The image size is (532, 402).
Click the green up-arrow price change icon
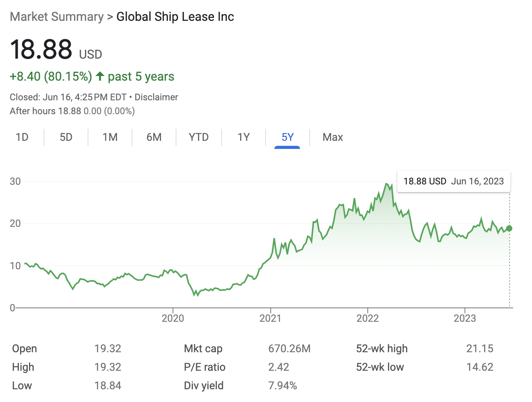click(x=100, y=76)
